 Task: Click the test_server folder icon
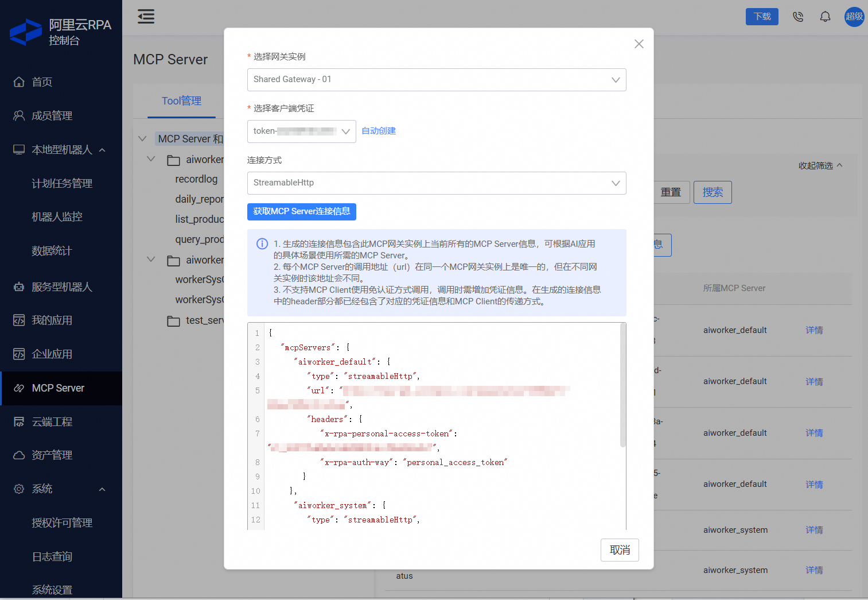[173, 321]
